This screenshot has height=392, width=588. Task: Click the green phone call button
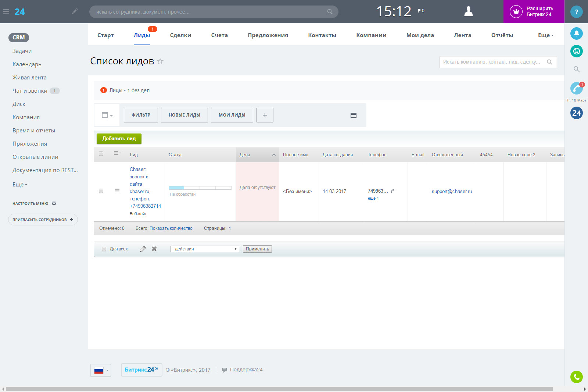576,377
